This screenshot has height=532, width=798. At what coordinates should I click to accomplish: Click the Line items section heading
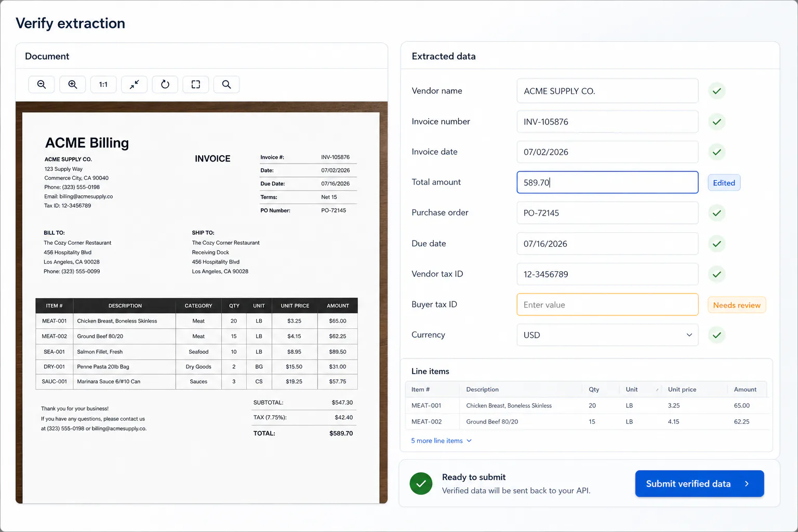(430, 371)
